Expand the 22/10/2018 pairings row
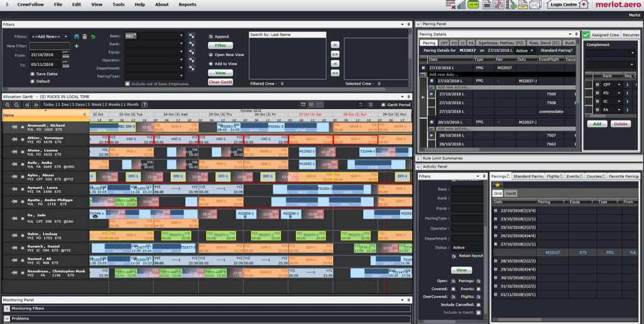644x324 pixels. [495, 210]
